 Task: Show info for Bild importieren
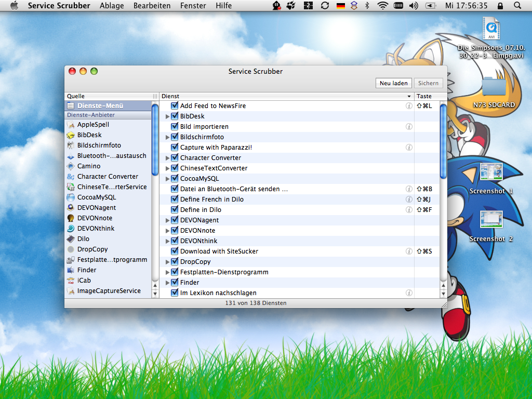[409, 127]
